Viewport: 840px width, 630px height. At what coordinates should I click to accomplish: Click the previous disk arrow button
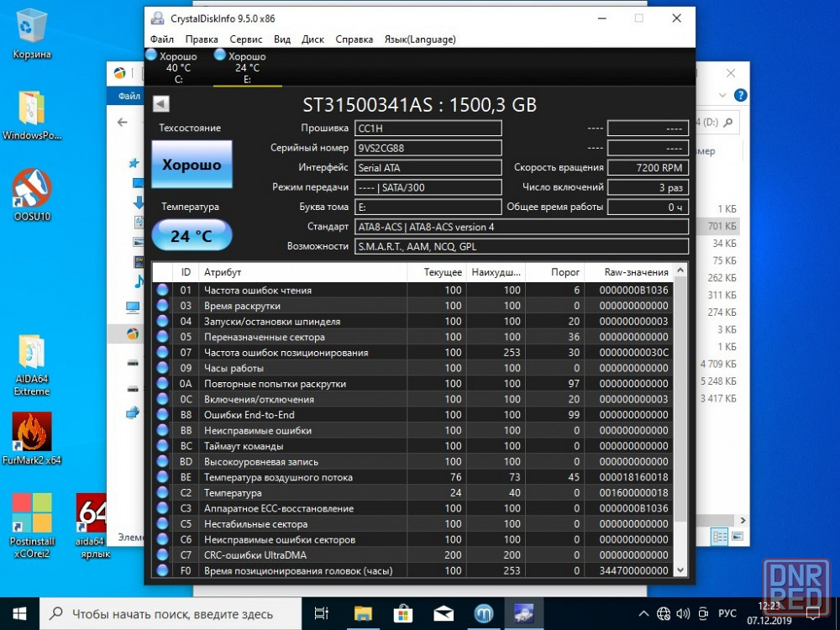160,104
